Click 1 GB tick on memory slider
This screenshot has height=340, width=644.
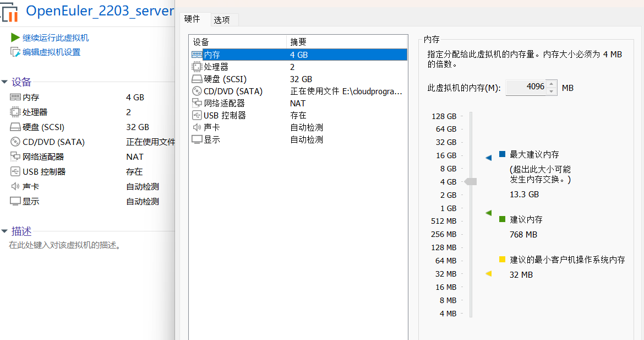point(462,208)
